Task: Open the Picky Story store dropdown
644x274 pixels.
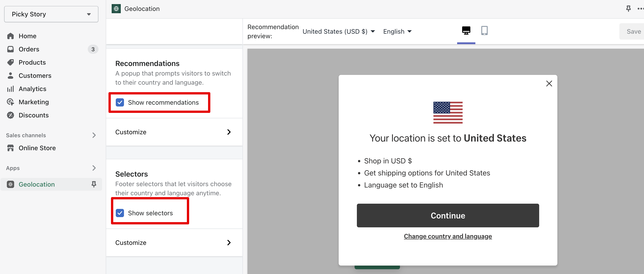Action: (x=51, y=14)
